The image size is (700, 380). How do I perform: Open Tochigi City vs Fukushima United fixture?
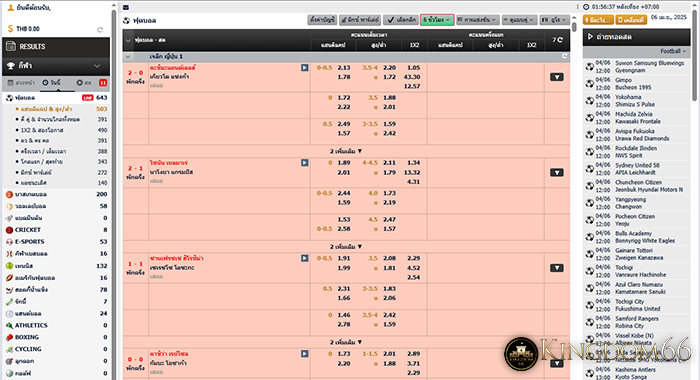point(638,305)
